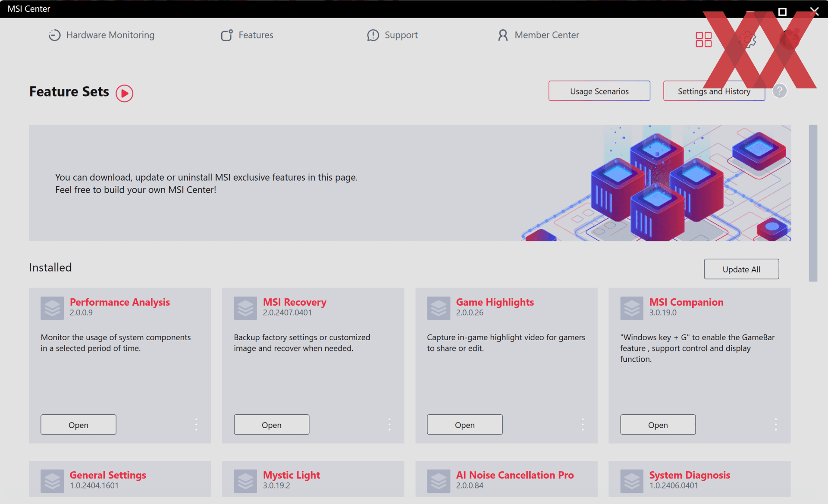Open Performance Analysis feature
The image size is (828, 504).
(x=78, y=425)
